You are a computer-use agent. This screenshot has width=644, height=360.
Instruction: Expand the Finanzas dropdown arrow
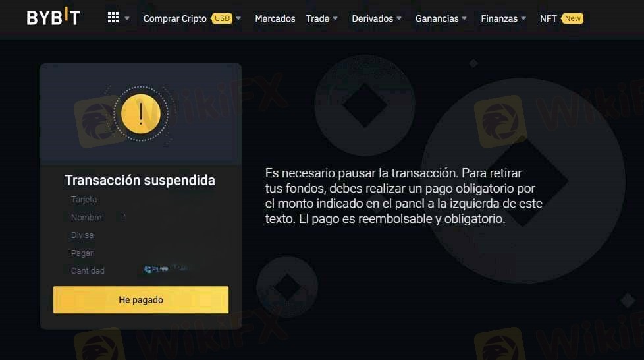[523, 18]
